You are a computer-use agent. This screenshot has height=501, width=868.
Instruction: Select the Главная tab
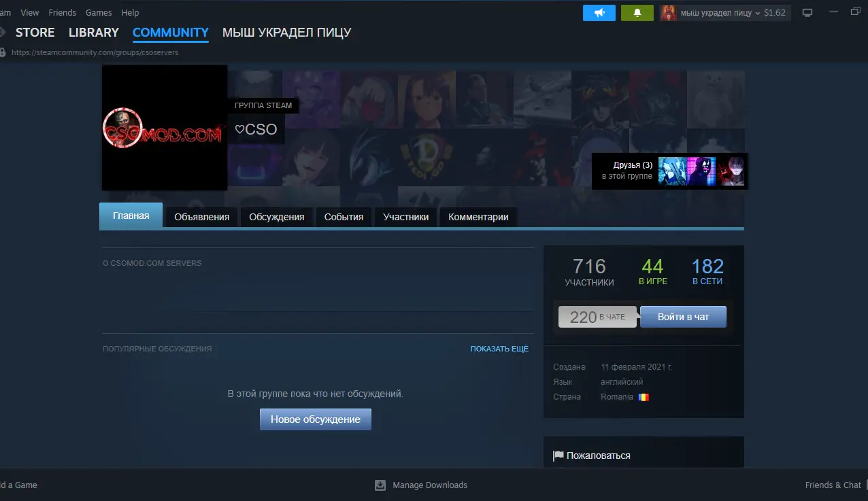pos(131,216)
